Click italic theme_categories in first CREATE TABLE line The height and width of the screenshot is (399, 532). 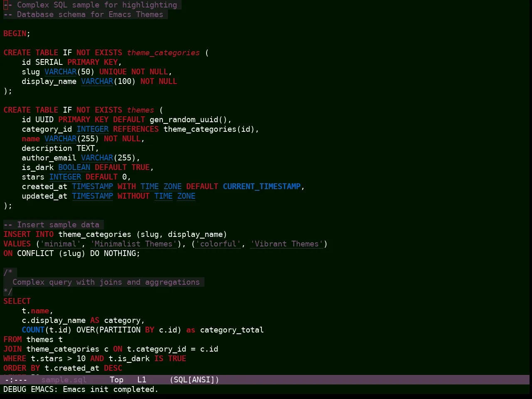click(x=163, y=53)
